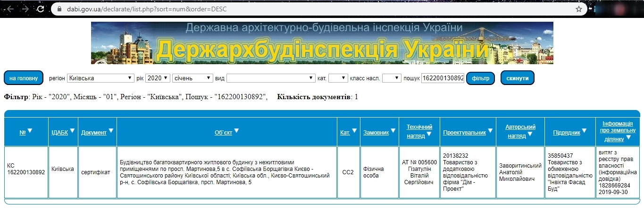Click the Технічний нагляд header link
Screen dimensions: 644x212
point(419,131)
